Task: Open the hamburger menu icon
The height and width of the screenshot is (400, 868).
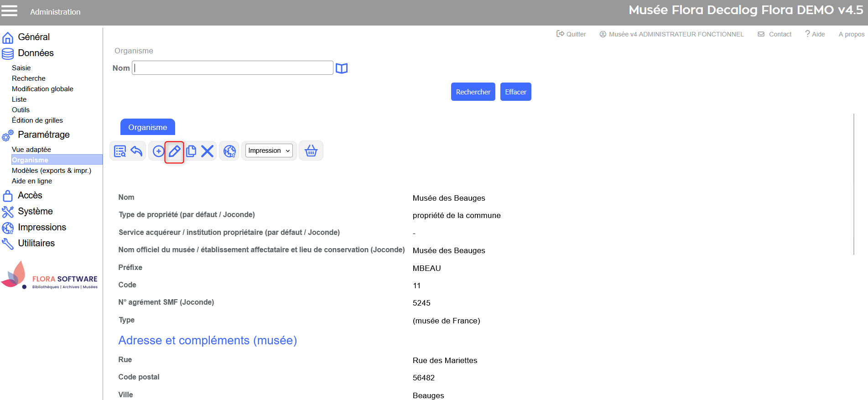Action: [x=10, y=11]
